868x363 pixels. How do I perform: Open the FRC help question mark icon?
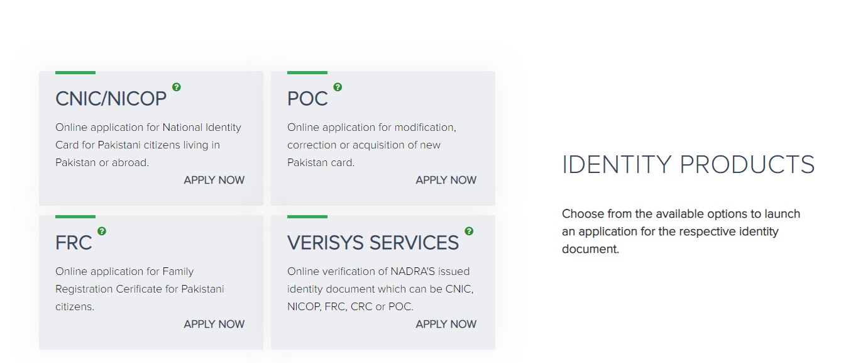click(x=102, y=231)
